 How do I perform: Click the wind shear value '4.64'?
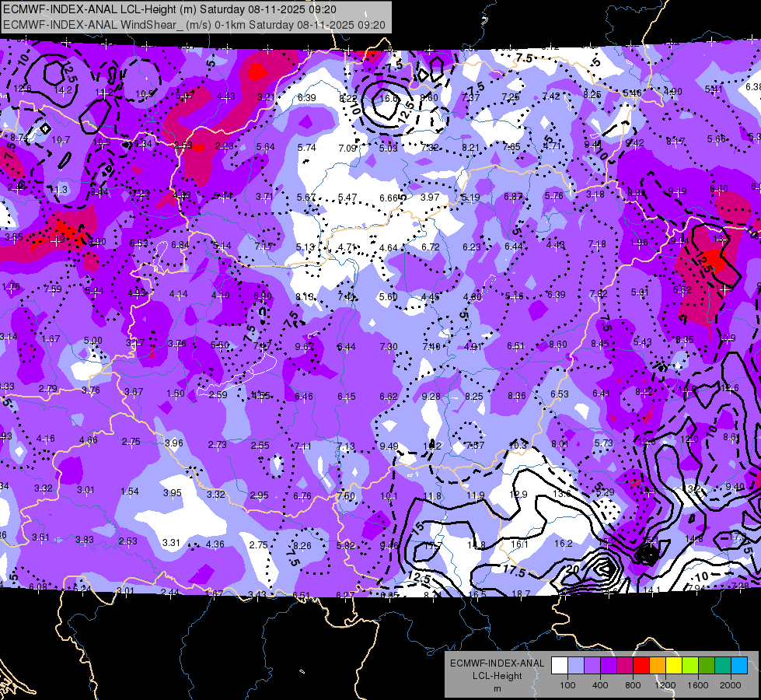[x=388, y=248]
